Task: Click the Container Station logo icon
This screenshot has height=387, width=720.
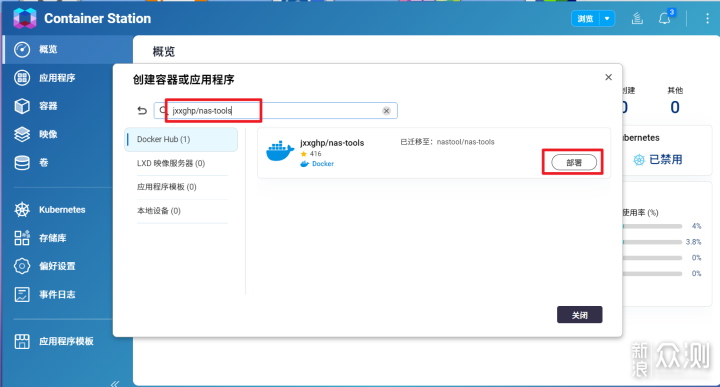Action: point(25,18)
